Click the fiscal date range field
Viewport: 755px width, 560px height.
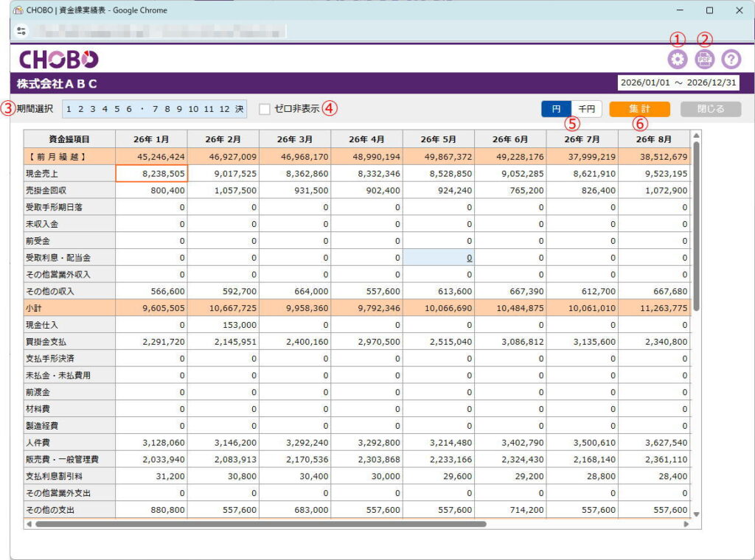[x=678, y=83]
